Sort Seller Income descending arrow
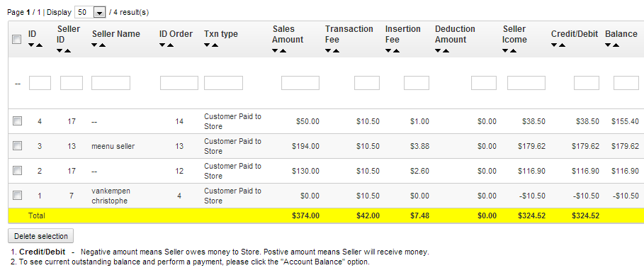The image size is (644, 280). pyautogui.click(x=505, y=50)
